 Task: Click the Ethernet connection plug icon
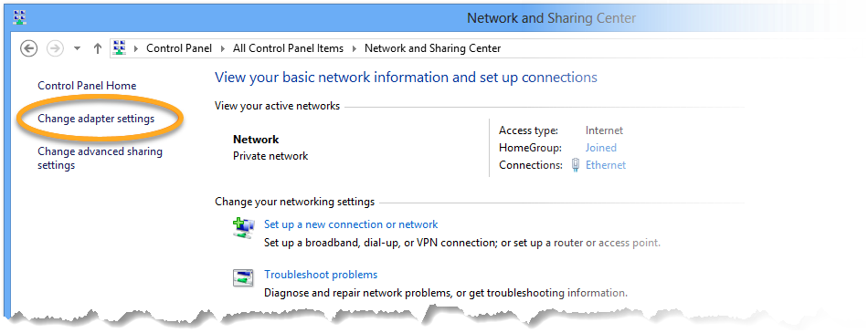coord(576,165)
